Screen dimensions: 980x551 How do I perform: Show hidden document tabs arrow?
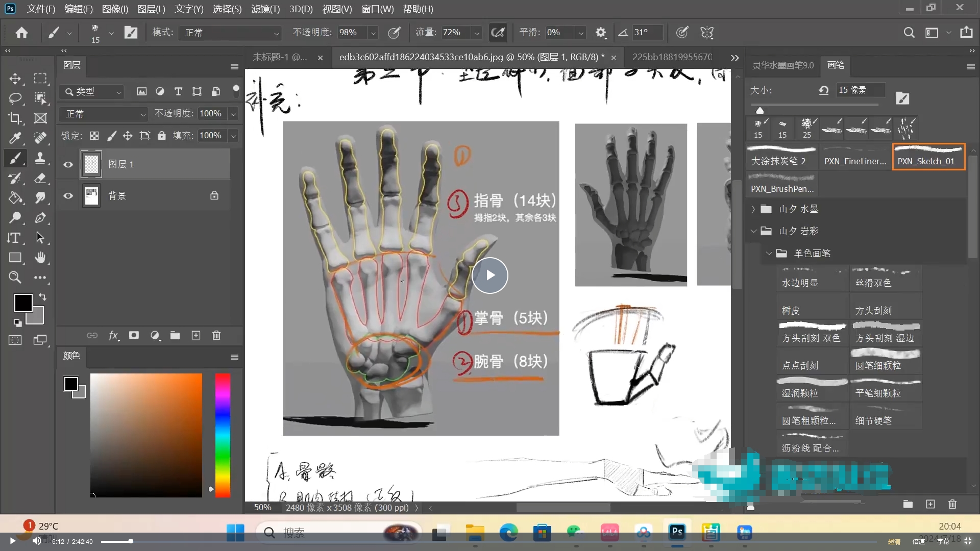734,58
